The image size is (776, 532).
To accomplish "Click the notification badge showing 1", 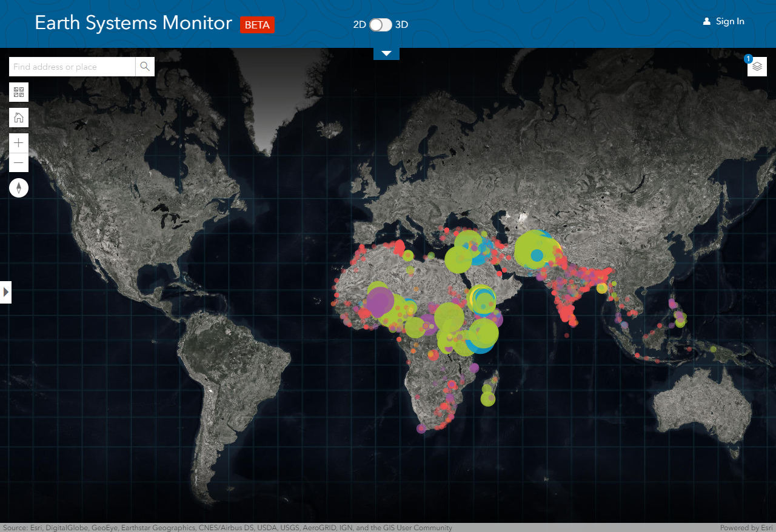I will point(749,59).
